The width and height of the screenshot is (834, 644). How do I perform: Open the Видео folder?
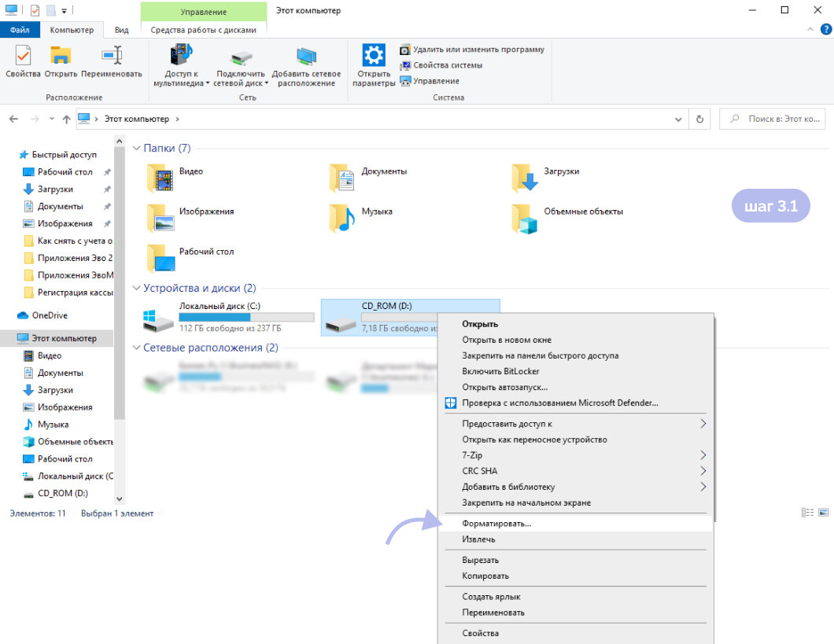[175, 178]
